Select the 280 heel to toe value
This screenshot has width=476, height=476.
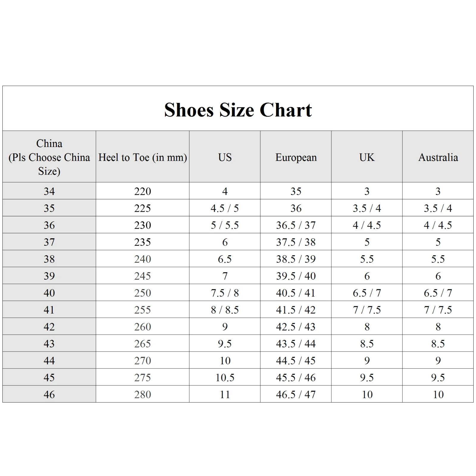click(143, 394)
